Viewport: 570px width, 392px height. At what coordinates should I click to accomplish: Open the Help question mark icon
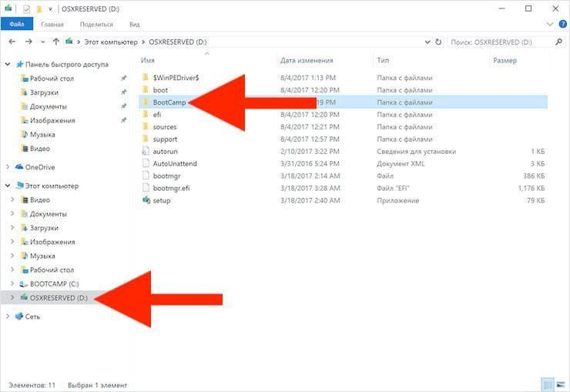click(x=562, y=25)
